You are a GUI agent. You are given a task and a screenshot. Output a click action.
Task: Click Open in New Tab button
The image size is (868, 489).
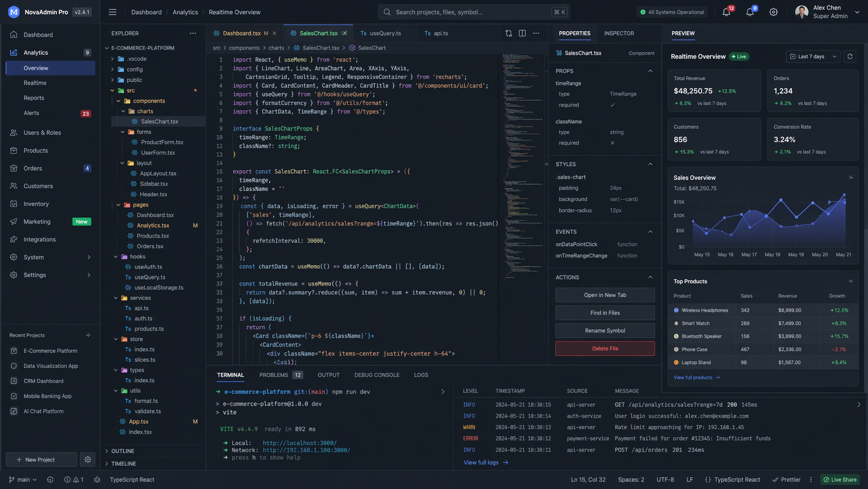(x=605, y=295)
